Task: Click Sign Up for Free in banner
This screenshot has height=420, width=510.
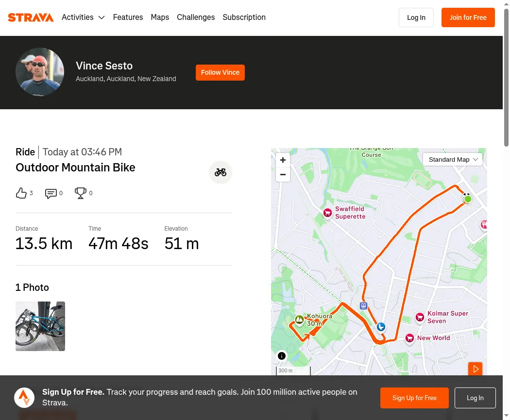Action: click(x=414, y=398)
